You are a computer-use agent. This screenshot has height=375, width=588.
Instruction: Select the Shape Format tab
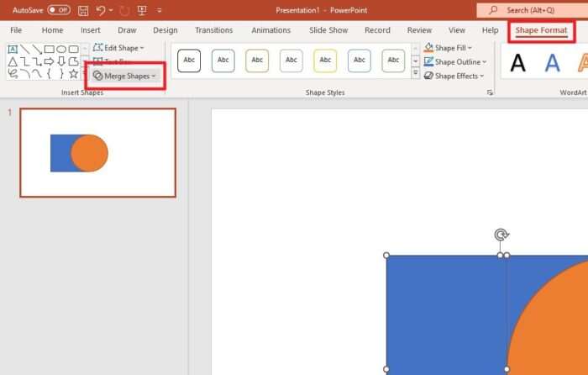click(x=541, y=30)
